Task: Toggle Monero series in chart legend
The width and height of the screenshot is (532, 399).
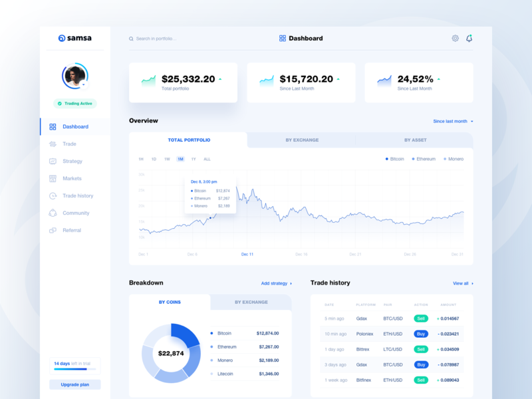Action: (454, 159)
